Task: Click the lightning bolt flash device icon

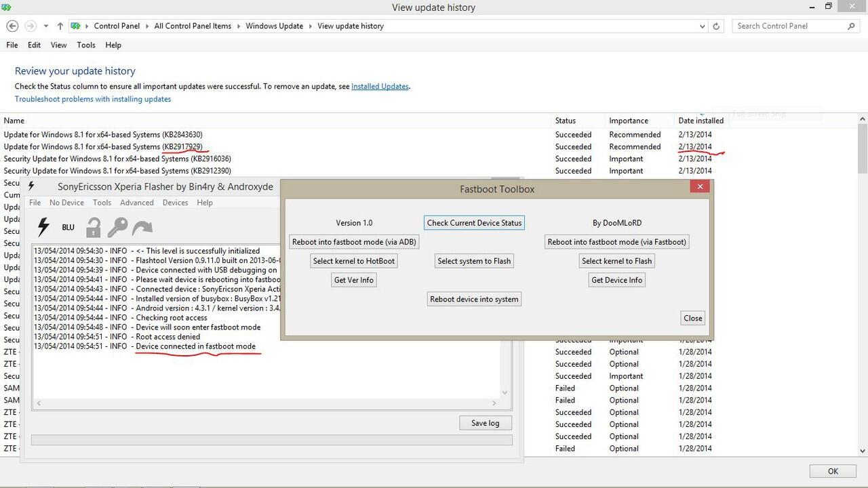Action: [x=43, y=227]
